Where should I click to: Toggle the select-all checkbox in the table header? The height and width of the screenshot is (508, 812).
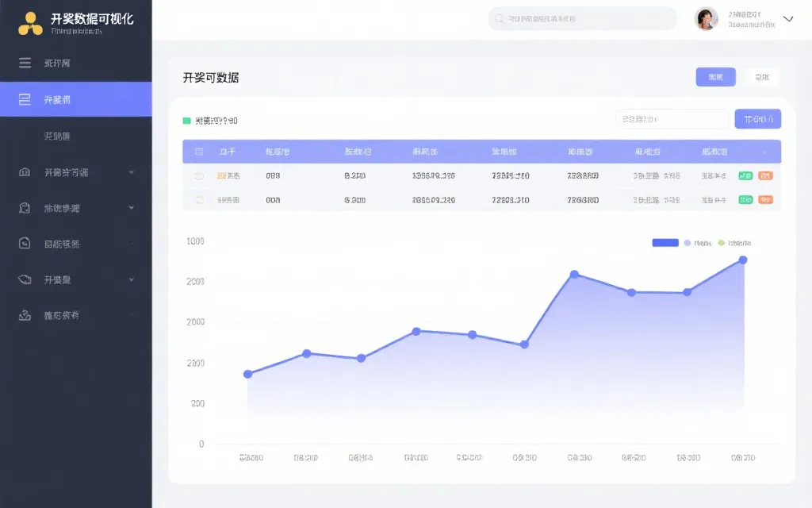pos(199,152)
